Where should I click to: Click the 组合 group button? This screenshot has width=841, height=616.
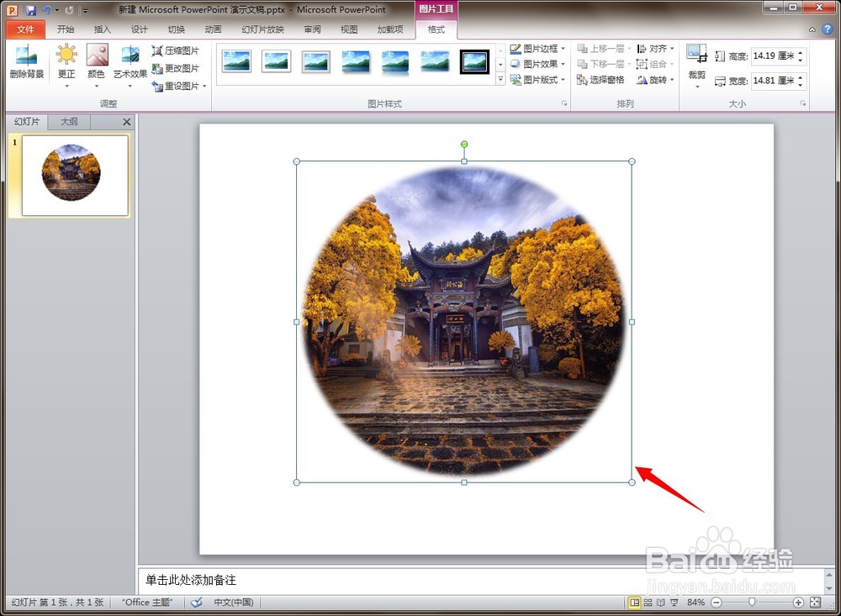pos(655,65)
